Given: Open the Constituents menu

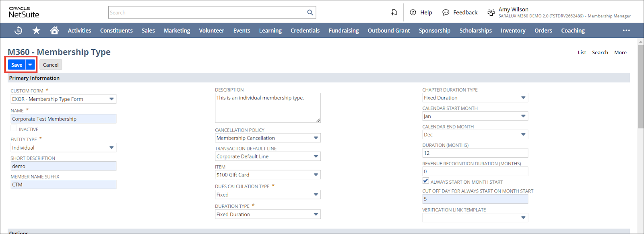Looking at the screenshot, I should coord(116,31).
